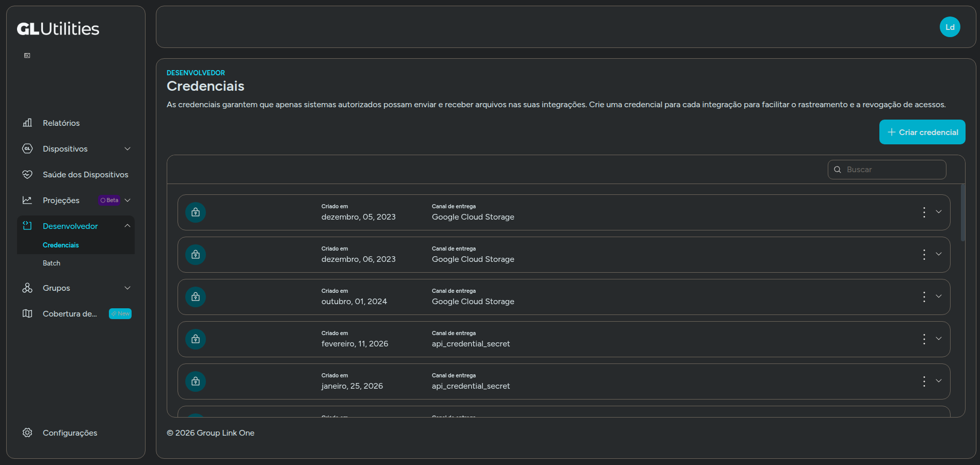
Task: Open options menu for dezembro, 06, 2023 credential
Action: pos(924,255)
